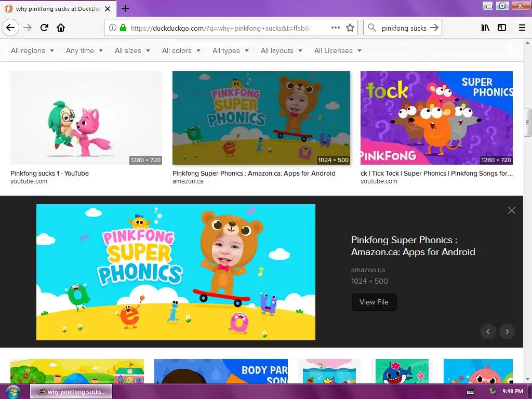Screen dimensions: 532x399
Task: Open the Home page icon
Action: click(61, 28)
